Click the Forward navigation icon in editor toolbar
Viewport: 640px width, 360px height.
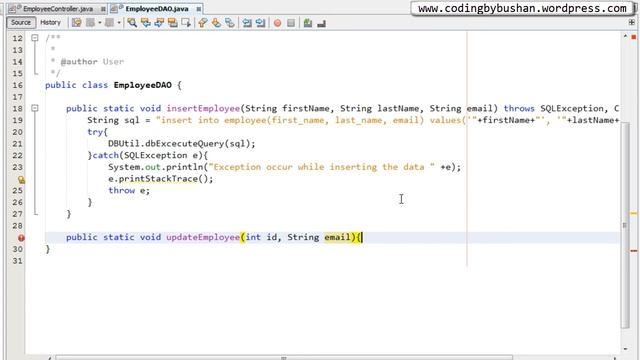click(109, 23)
